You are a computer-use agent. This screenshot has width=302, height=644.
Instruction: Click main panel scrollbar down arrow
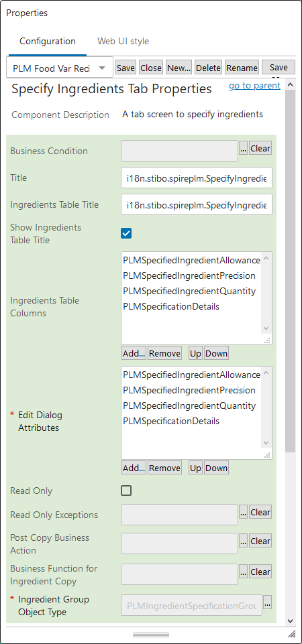(x=290, y=620)
